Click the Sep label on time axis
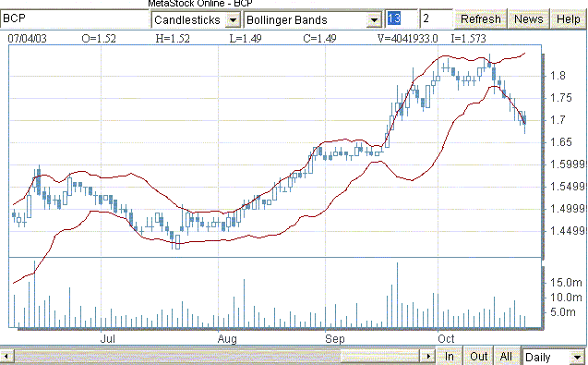This screenshot has height=365, width=588. [335, 339]
